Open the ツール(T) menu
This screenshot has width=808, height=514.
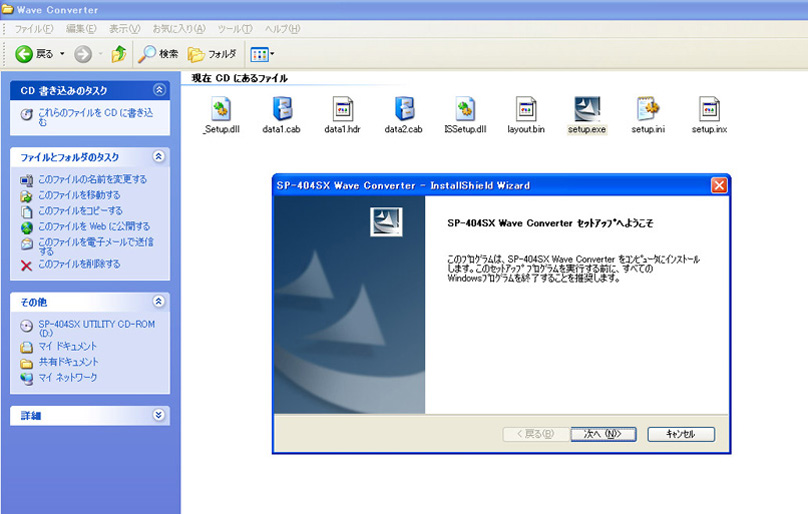235,29
